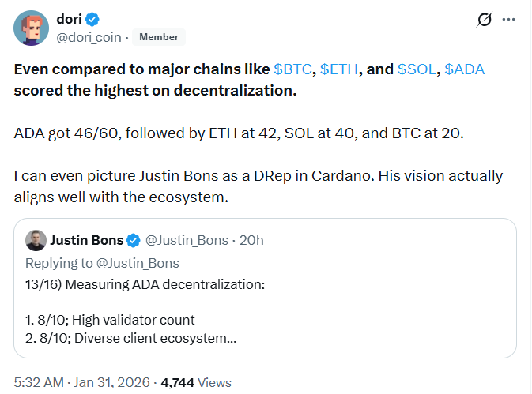Open the $SOL cashtag link

point(417,69)
